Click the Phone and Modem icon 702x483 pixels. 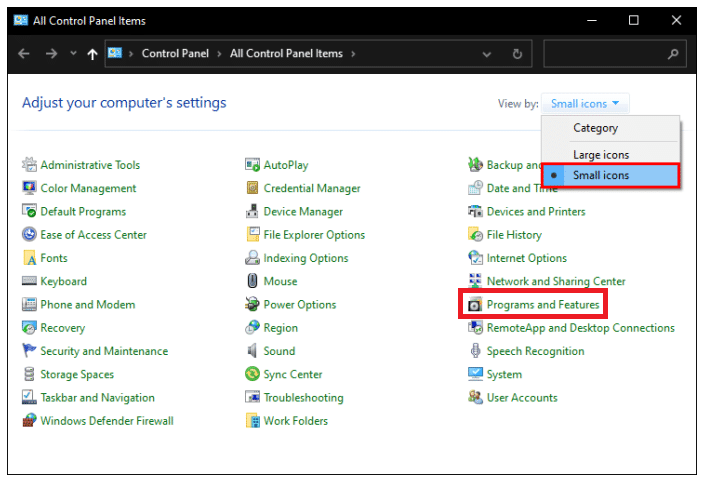tap(29, 304)
